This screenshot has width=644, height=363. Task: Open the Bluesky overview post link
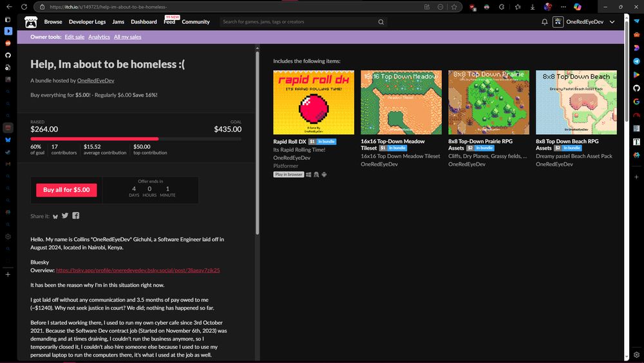(x=138, y=271)
